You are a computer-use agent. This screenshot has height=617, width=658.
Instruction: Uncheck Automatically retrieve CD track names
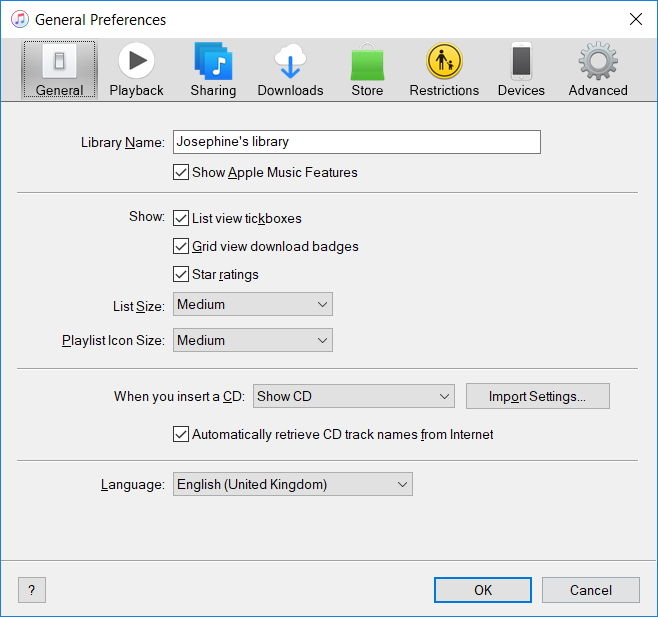point(181,434)
